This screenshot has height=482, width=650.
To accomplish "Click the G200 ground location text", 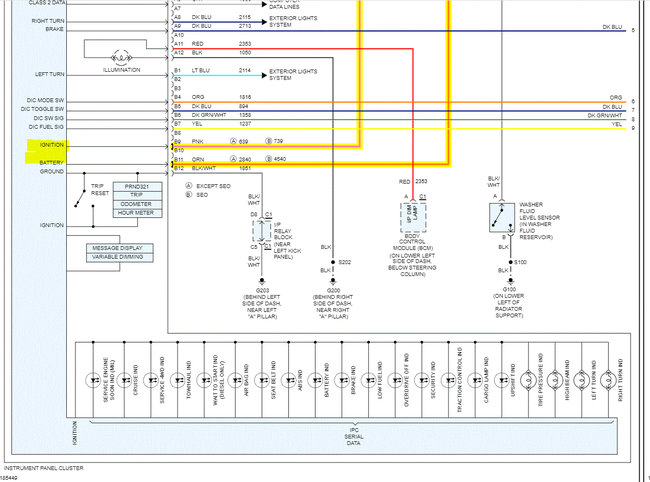I will 333,307.
